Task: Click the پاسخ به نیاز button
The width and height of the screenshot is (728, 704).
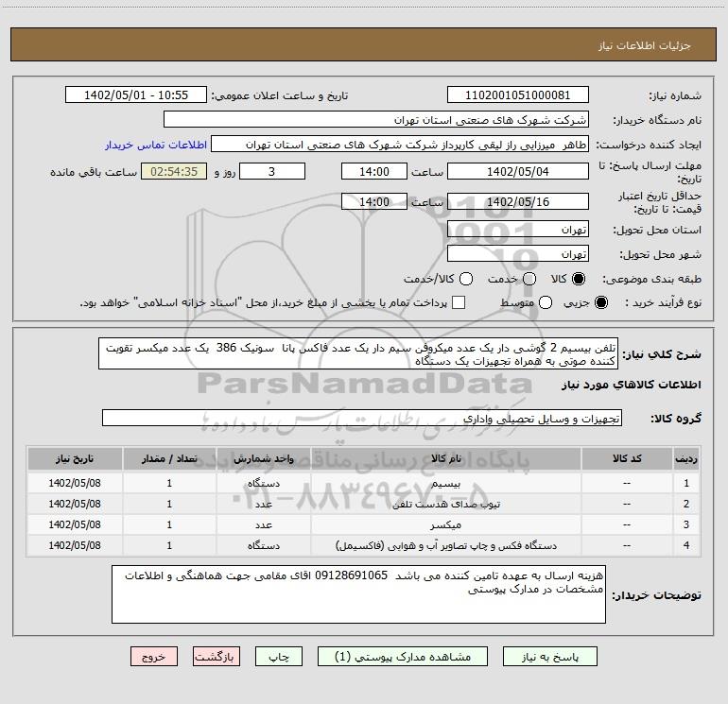Action: pos(549,657)
